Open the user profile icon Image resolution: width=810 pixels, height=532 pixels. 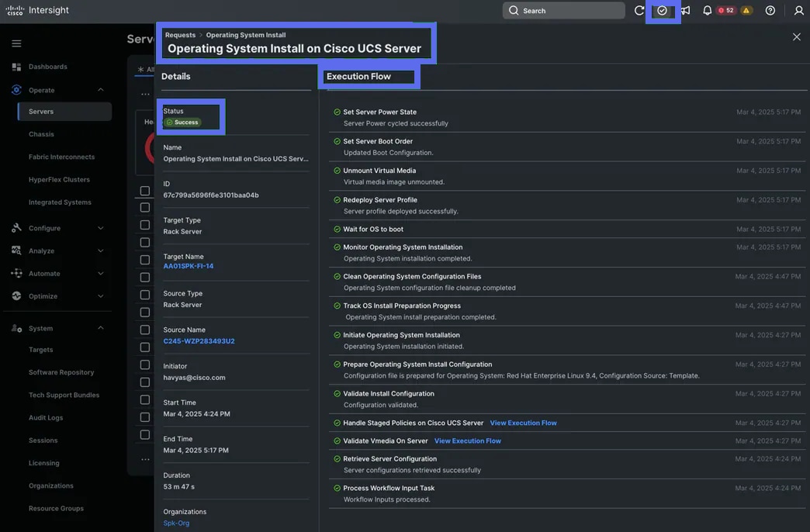(x=798, y=11)
